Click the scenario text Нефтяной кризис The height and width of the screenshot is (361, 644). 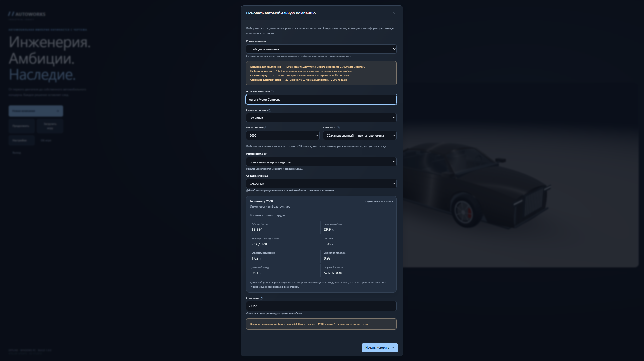[261, 71]
